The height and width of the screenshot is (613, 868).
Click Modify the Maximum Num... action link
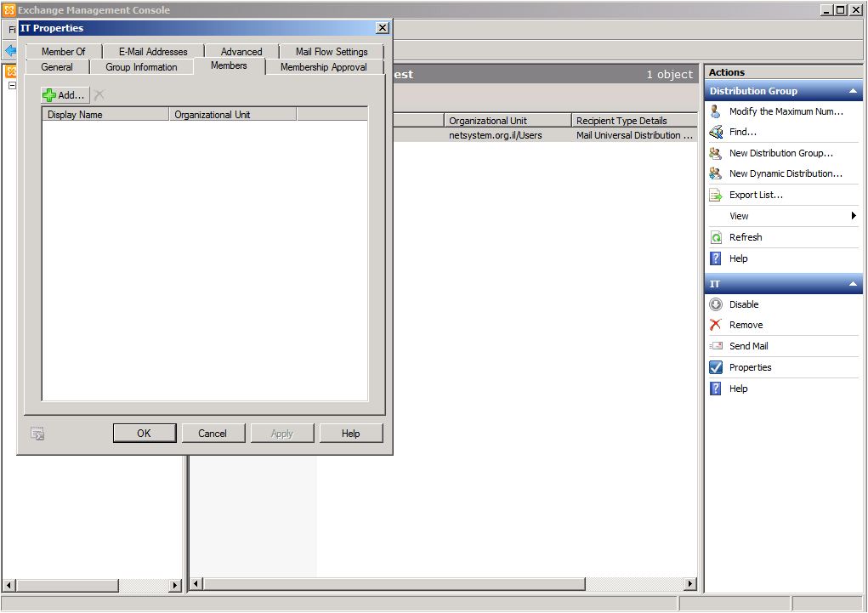point(786,111)
